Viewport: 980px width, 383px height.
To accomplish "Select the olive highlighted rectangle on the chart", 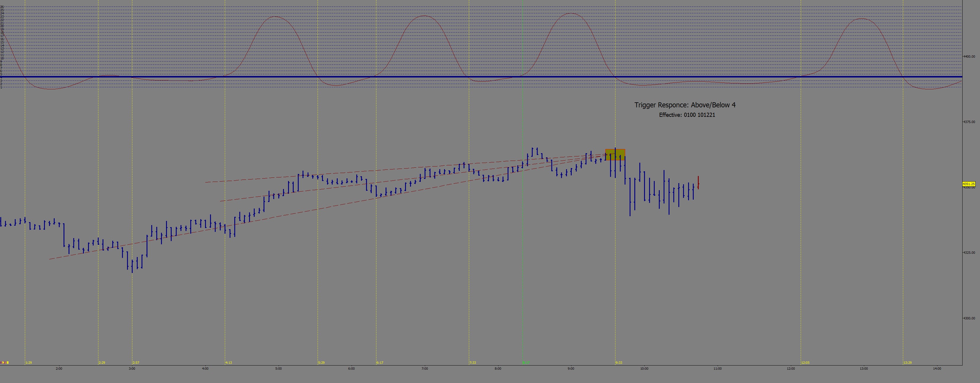I will coord(615,155).
